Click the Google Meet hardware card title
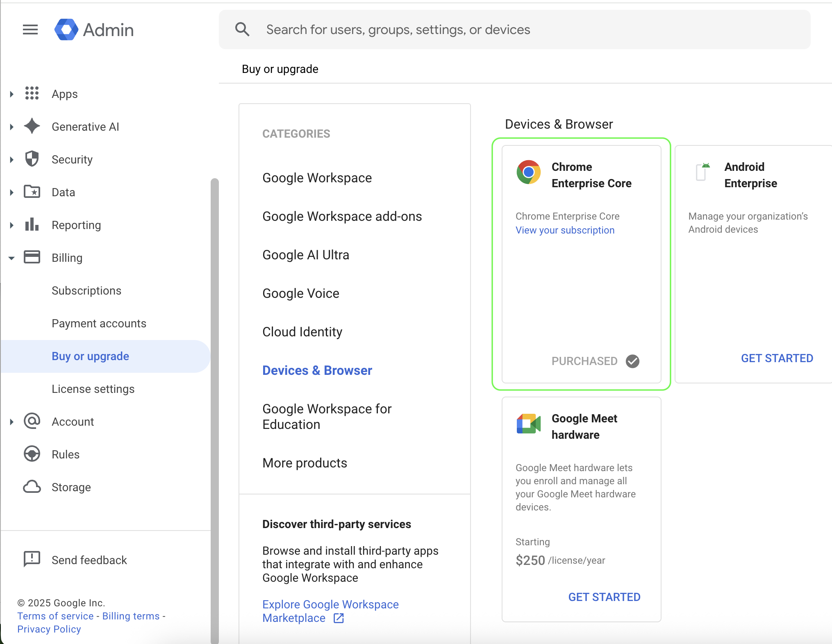832x644 pixels. point(584,426)
